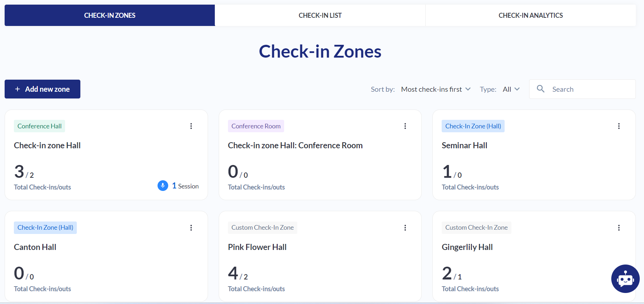Image resolution: width=644 pixels, height=304 pixels.
Task: Open options menu for Check-in zone Hall card
Action: click(x=191, y=126)
